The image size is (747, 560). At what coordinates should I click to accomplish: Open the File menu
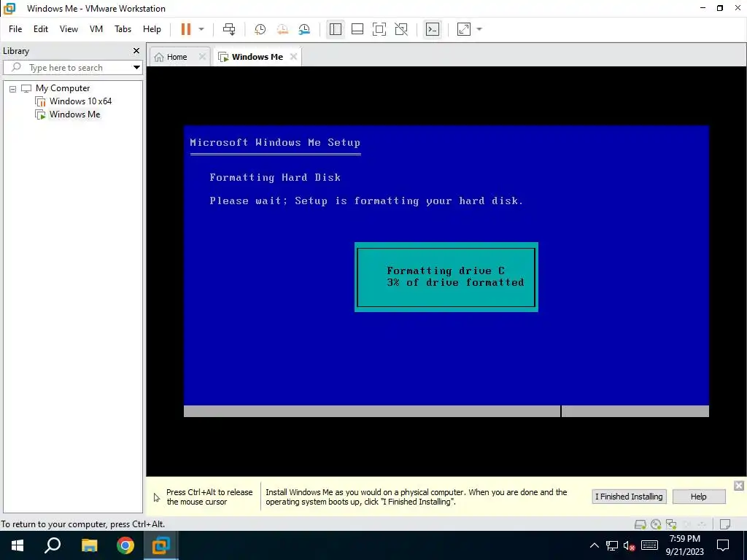pyautogui.click(x=15, y=29)
